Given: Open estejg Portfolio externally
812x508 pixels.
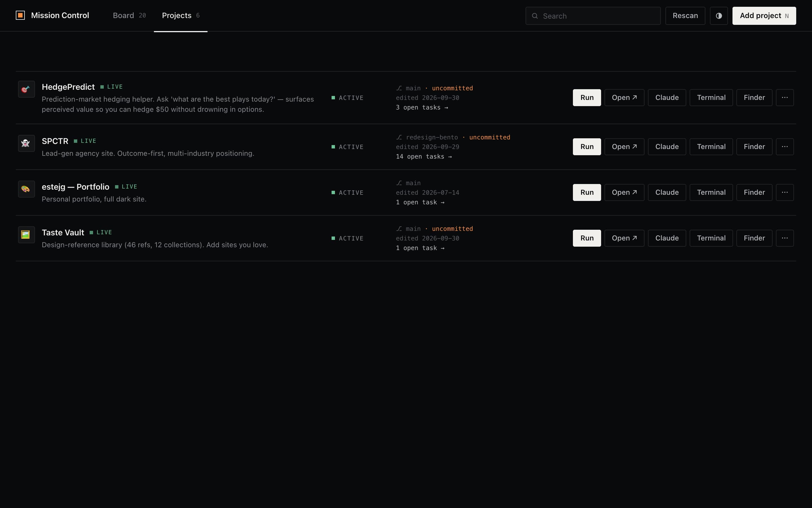Looking at the screenshot, I should tap(624, 192).
